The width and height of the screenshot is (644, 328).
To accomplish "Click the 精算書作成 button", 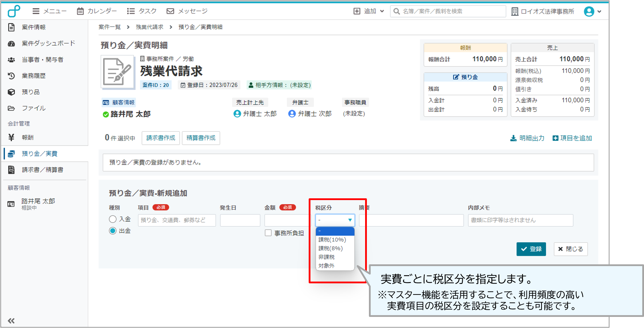I will point(201,138).
